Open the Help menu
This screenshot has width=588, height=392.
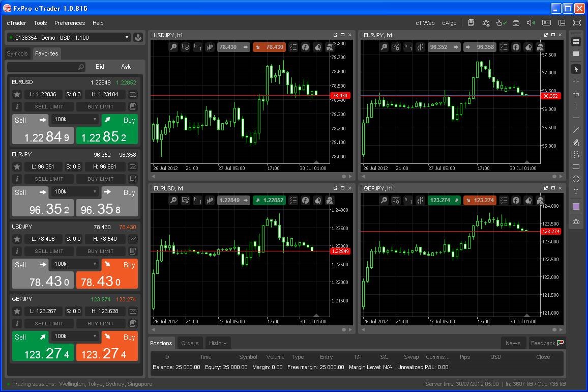[98, 23]
